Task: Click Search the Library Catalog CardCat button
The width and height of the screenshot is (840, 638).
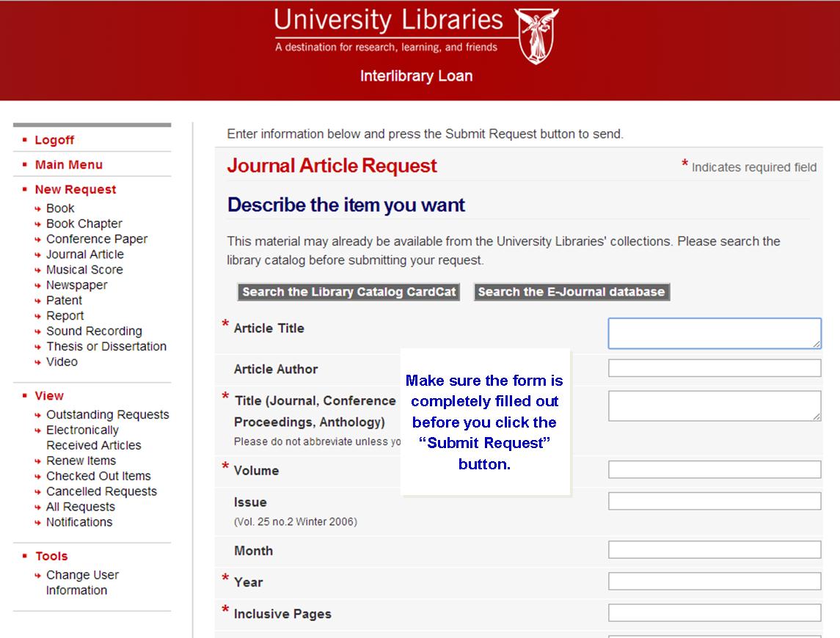Action: pyautogui.click(x=348, y=291)
